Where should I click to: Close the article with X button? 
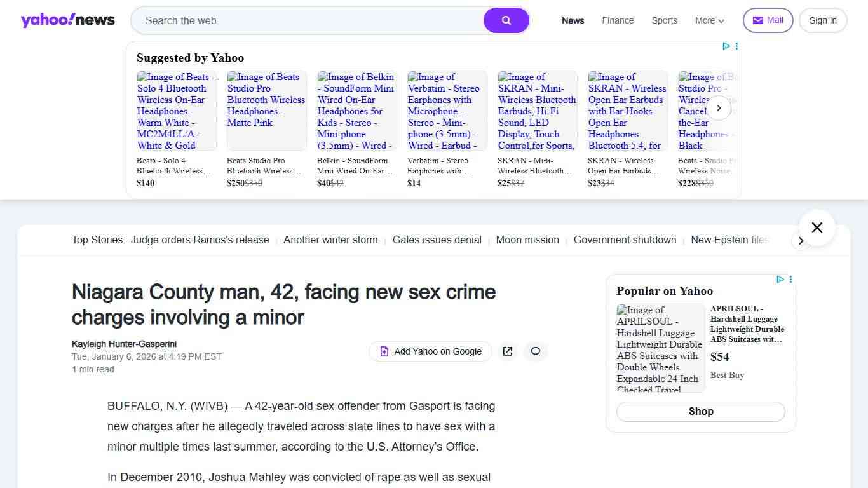coord(817,227)
